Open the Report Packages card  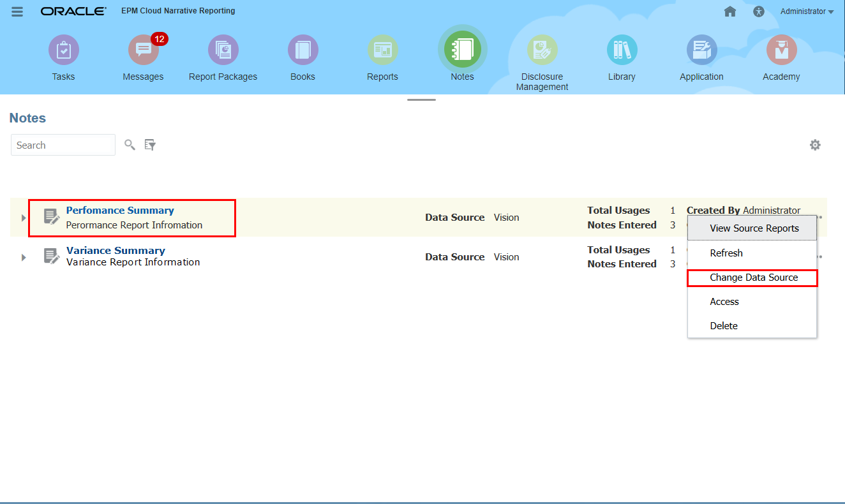[223, 58]
